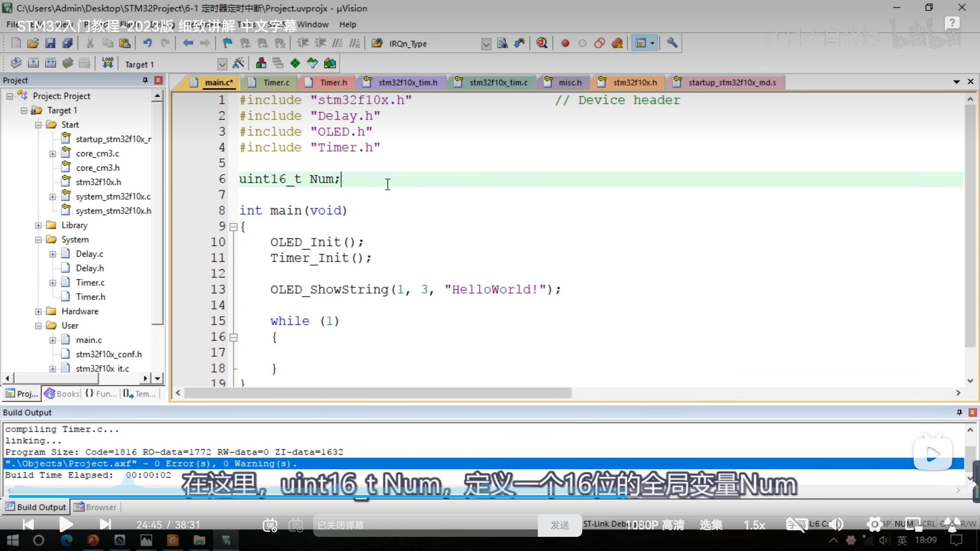Click the Save file toolbar icon

[50, 43]
